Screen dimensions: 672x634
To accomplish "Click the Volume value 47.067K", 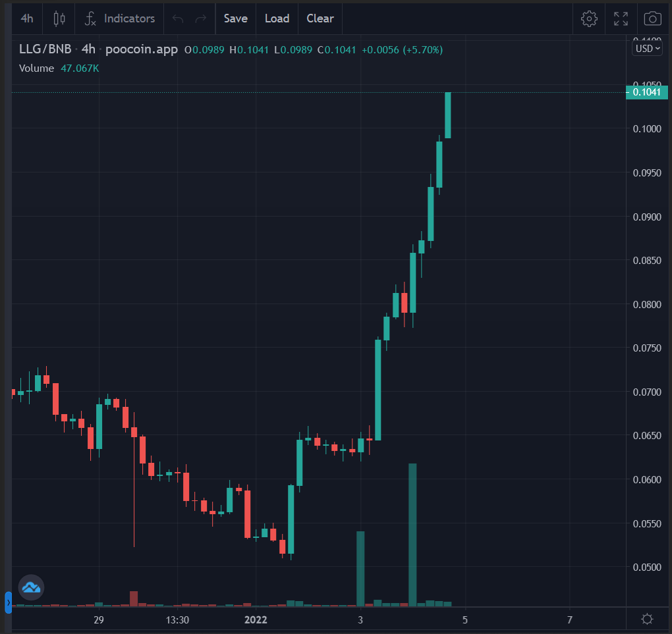I will coord(80,68).
